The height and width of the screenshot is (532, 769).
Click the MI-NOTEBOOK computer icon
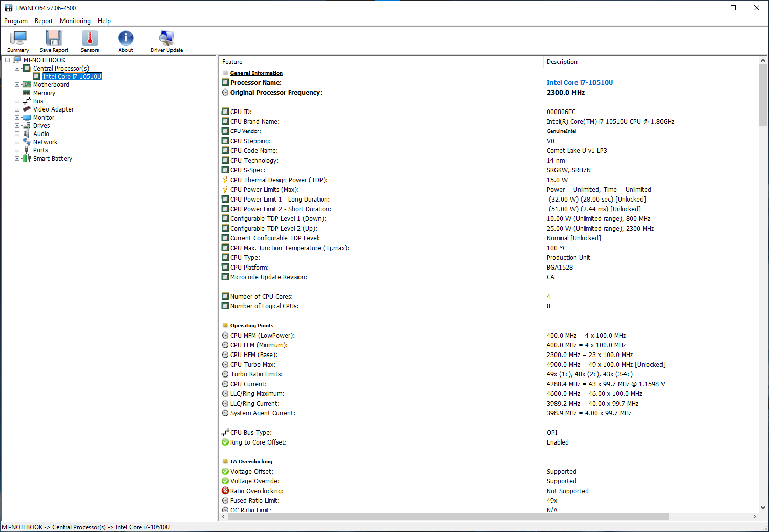coord(17,60)
